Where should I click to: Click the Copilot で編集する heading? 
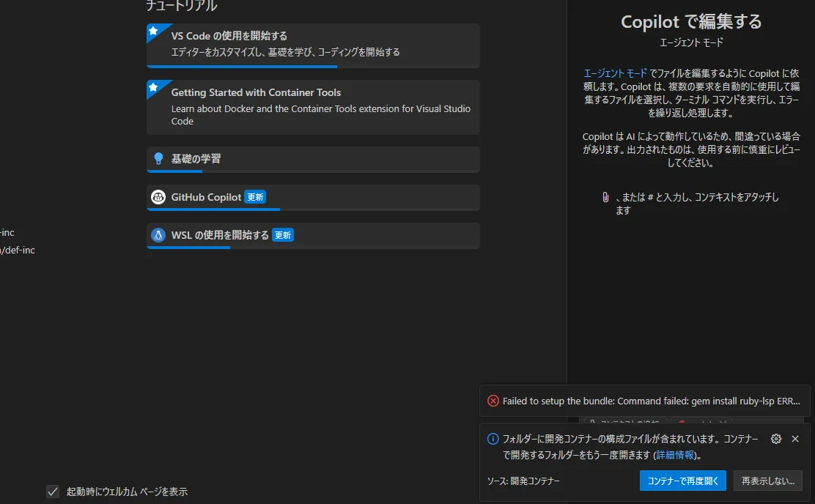pyautogui.click(x=691, y=22)
